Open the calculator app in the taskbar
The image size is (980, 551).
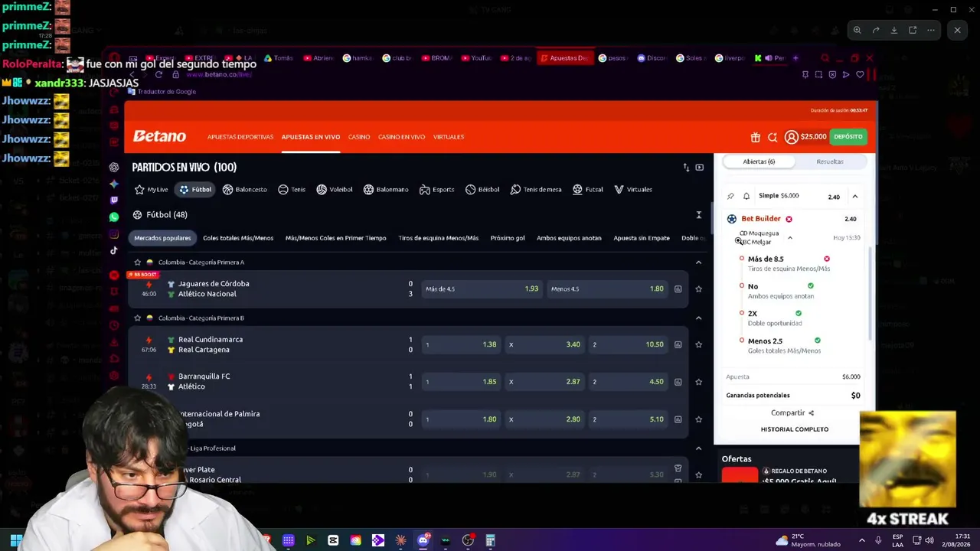coord(490,541)
